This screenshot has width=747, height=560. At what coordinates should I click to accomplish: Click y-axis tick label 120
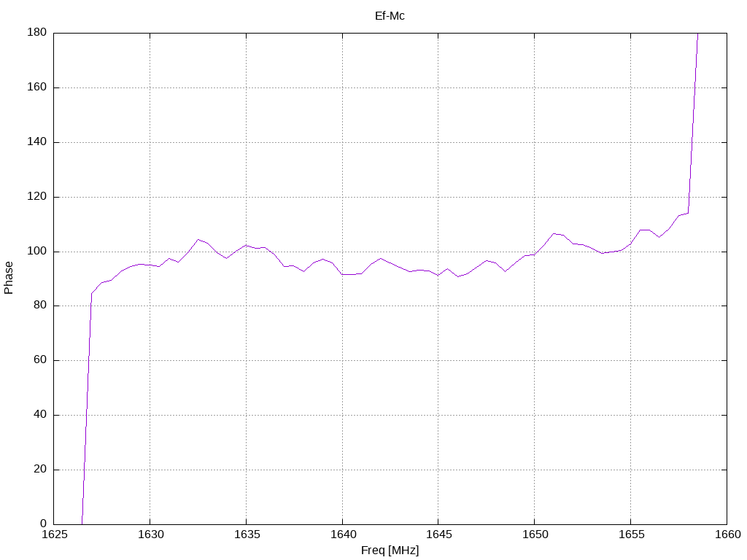[37, 196]
